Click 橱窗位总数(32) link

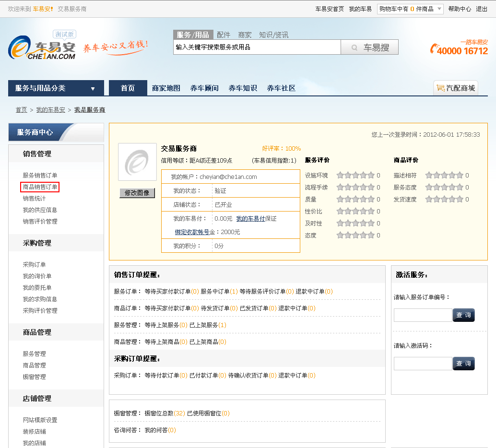[x=165, y=413]
